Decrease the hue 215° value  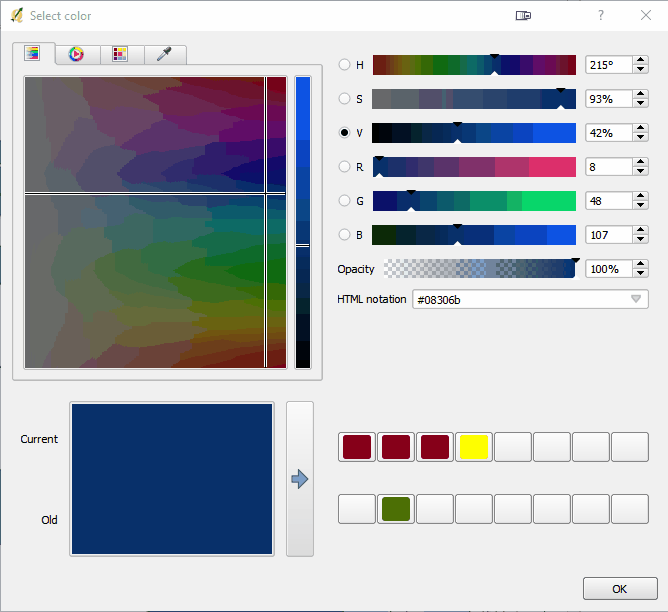pyautogui.click(x=640, y=69)
